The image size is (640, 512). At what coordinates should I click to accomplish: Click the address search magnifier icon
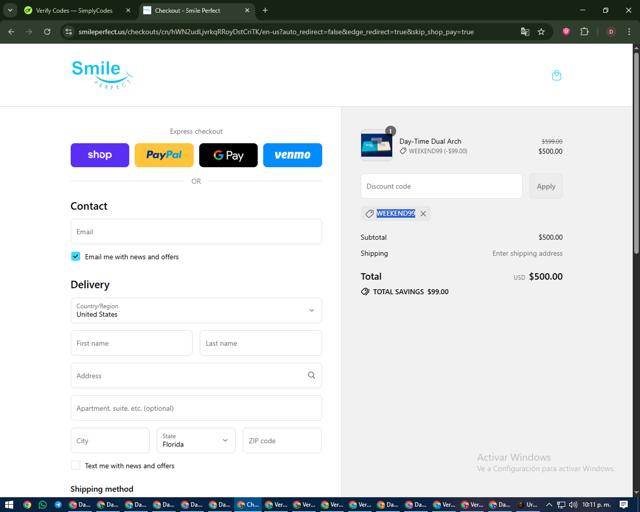click(311, 375)
